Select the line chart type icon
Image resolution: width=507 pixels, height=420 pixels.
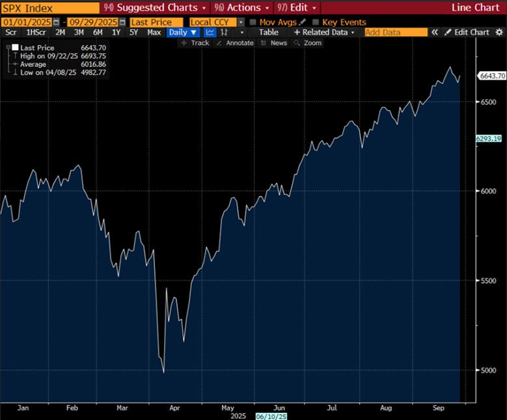click(210, 32)
